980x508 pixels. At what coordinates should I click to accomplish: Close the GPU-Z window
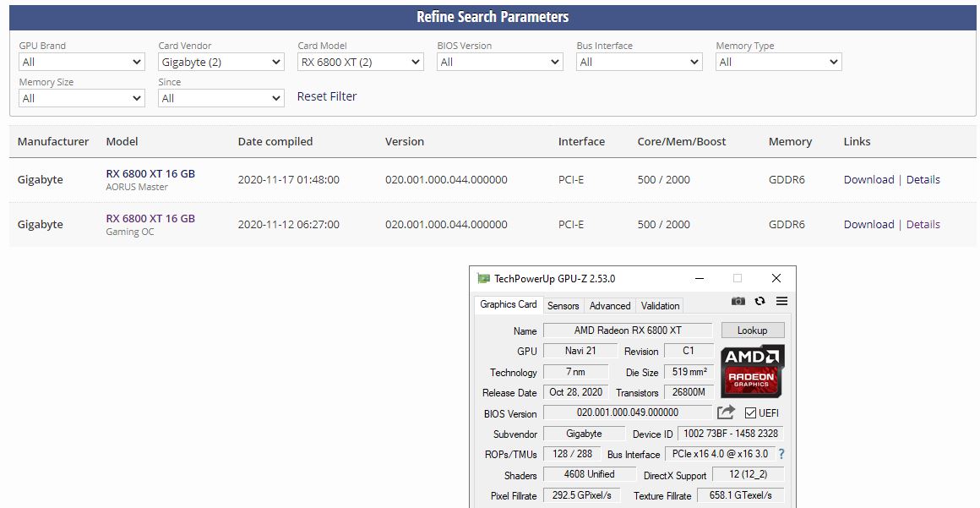776,278
